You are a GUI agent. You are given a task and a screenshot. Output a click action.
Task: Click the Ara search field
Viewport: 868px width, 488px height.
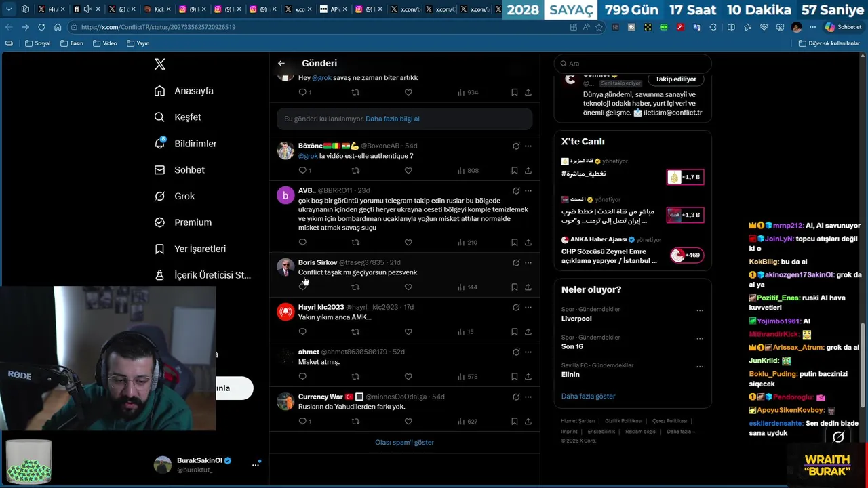tap(633, 64)
